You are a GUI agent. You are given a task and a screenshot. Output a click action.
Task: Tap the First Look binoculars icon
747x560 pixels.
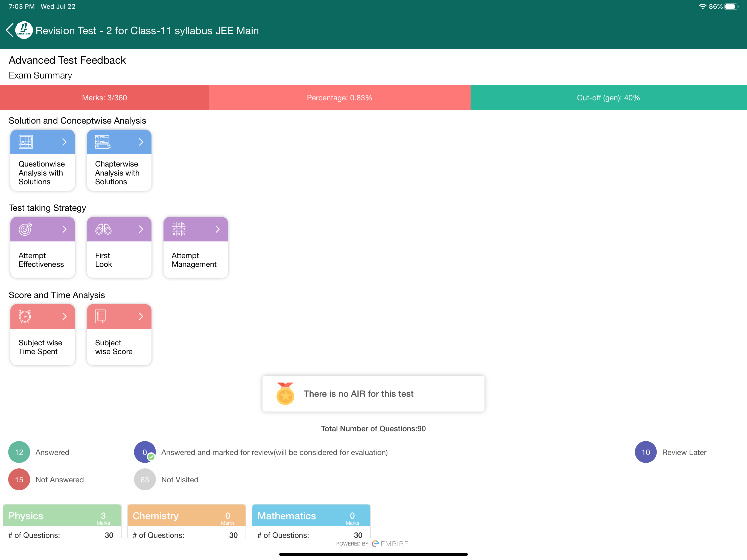103,229
